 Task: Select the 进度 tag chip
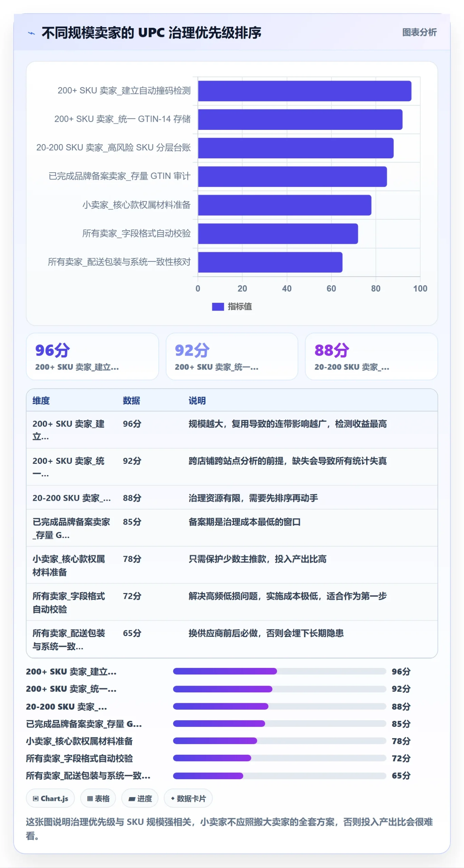pyautogui.click(x=140, y=798)
